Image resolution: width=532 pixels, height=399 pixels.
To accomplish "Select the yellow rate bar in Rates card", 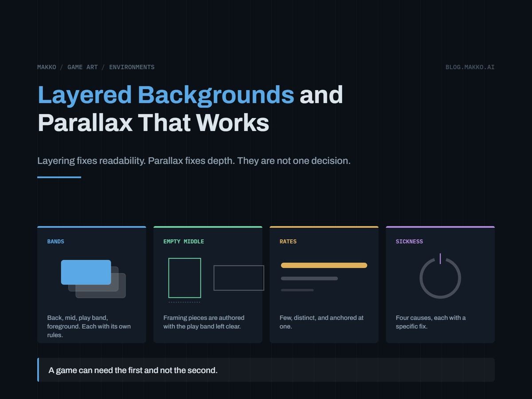I will pyautogui.click(x=324, y=266).
